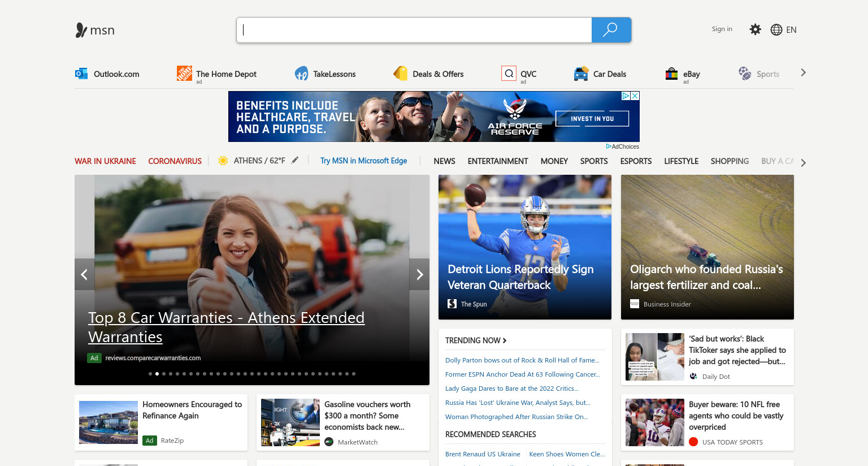Click the Daily Dot source icon
Screen dimensions: 868x466
pos(693,376)
